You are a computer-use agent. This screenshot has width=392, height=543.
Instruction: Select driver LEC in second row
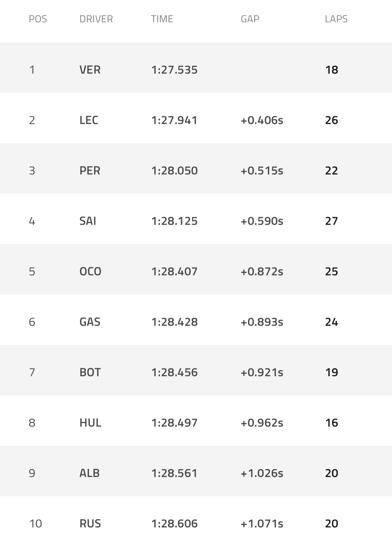tap(89, 120)
